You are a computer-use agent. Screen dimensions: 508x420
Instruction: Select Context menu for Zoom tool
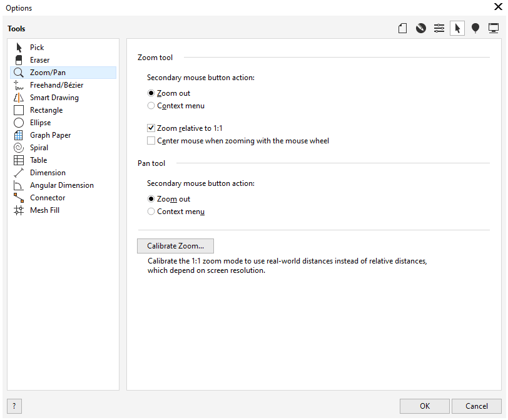click(x=151, y=106)
